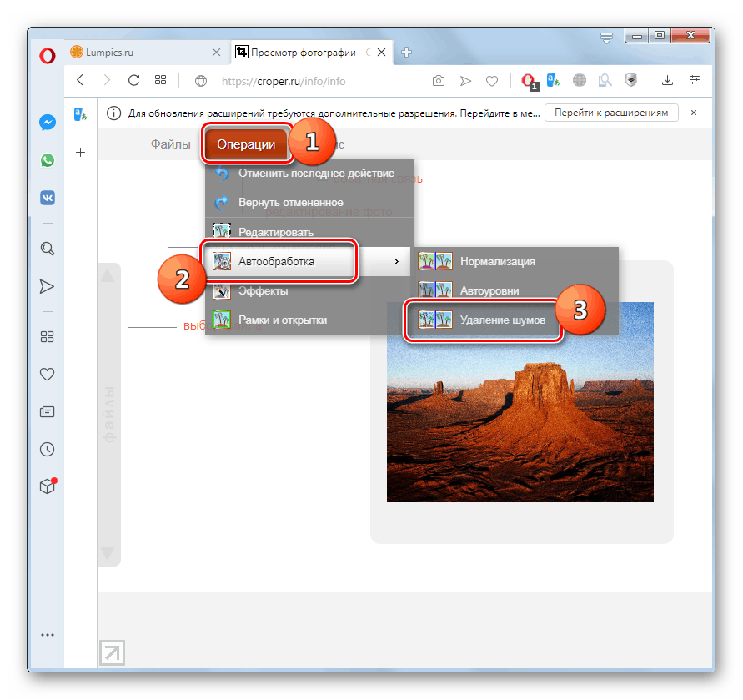Image resolution: width=743 pixels, height=700 pixels.
Task: Open the Файлы menu
Action: tap(171, 144)
